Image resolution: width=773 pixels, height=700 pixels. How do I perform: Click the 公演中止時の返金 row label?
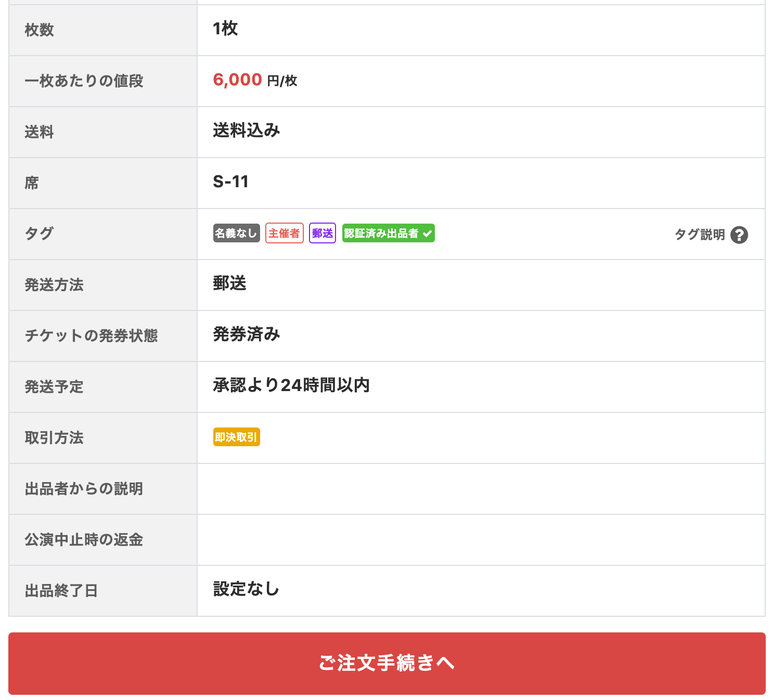tap(84, 540)
